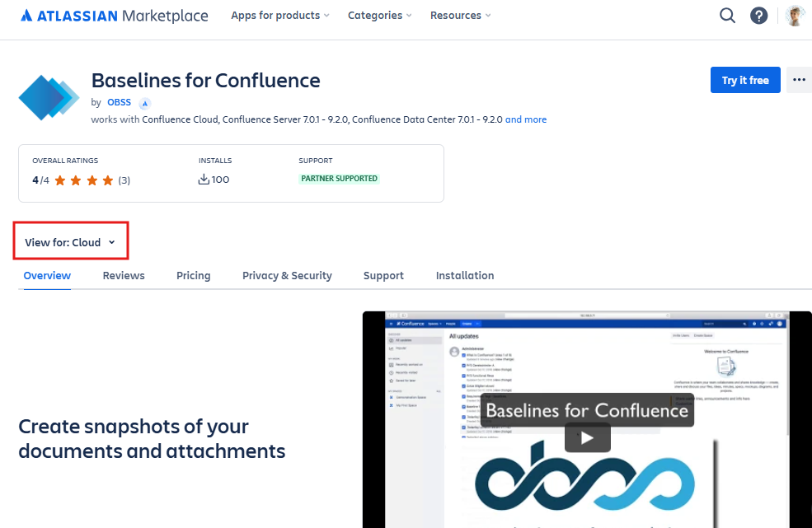Screen dimensions: 812x528
Task: Expand the Categories dropdown
Action: [379, 16]
